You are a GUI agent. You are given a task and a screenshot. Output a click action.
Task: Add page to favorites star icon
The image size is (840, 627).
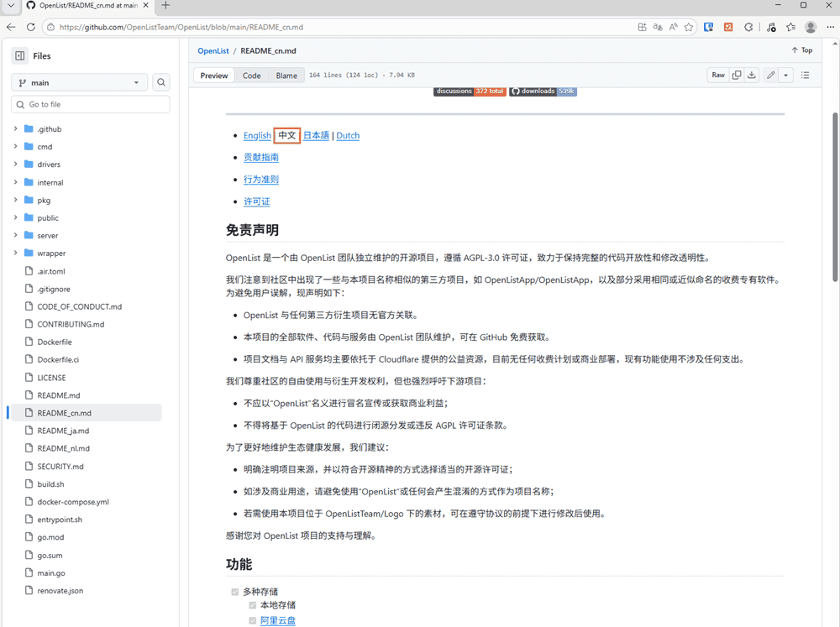coord(689,27)
